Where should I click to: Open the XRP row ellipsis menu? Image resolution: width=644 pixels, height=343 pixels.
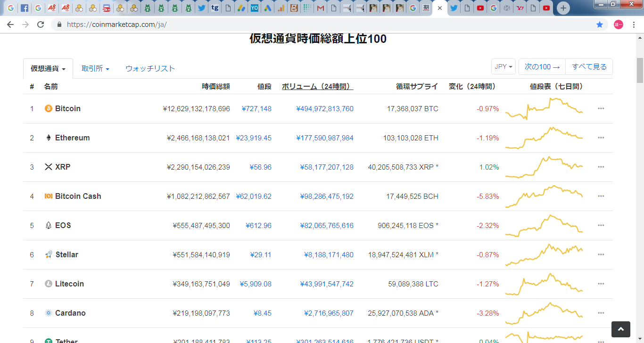(x=601, y=167)
